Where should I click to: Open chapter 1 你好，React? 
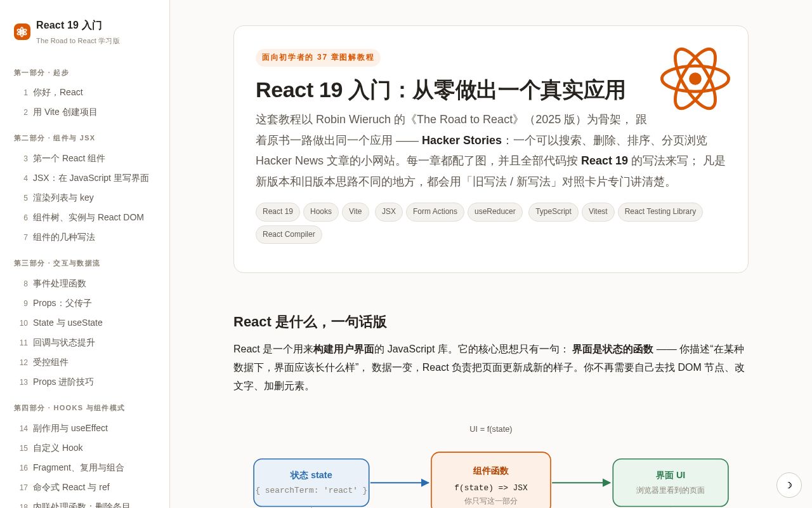point(84,92)
